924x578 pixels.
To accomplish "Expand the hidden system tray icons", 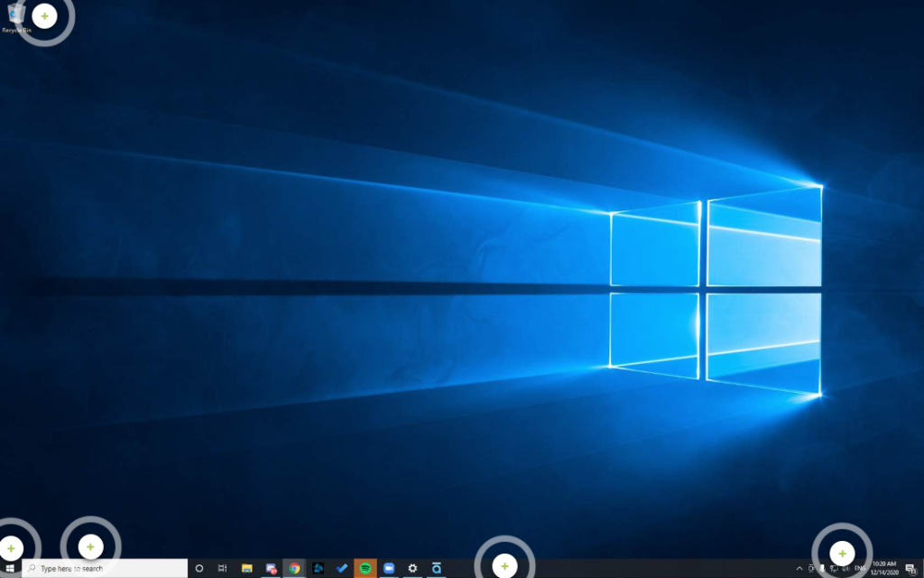I will (799, 569).
